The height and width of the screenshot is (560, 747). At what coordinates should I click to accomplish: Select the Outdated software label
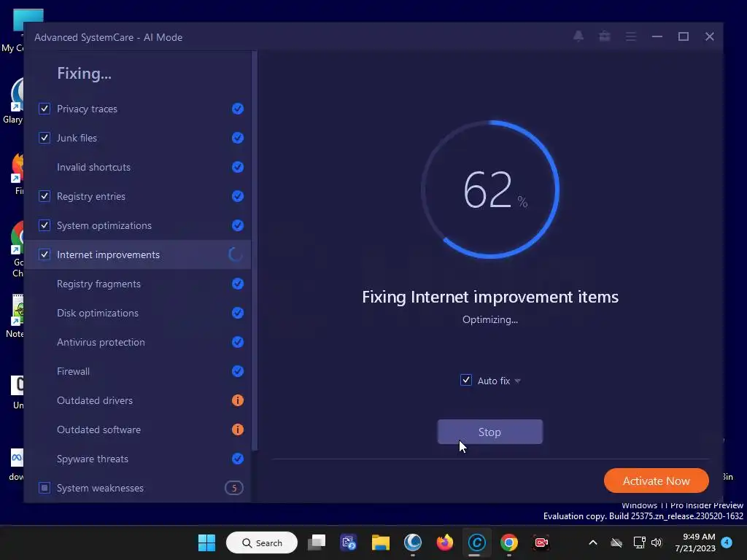[x=98, y=429]
